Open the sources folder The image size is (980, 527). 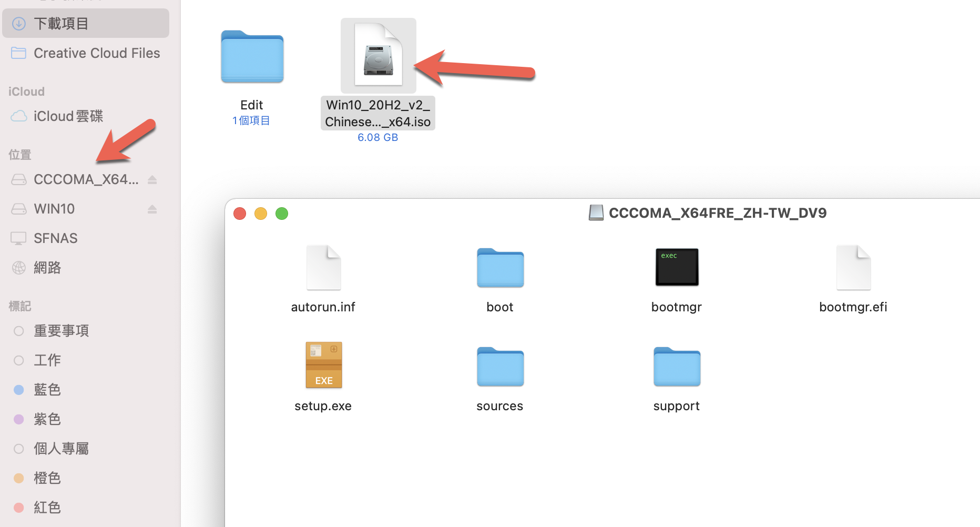pos(500,366)
